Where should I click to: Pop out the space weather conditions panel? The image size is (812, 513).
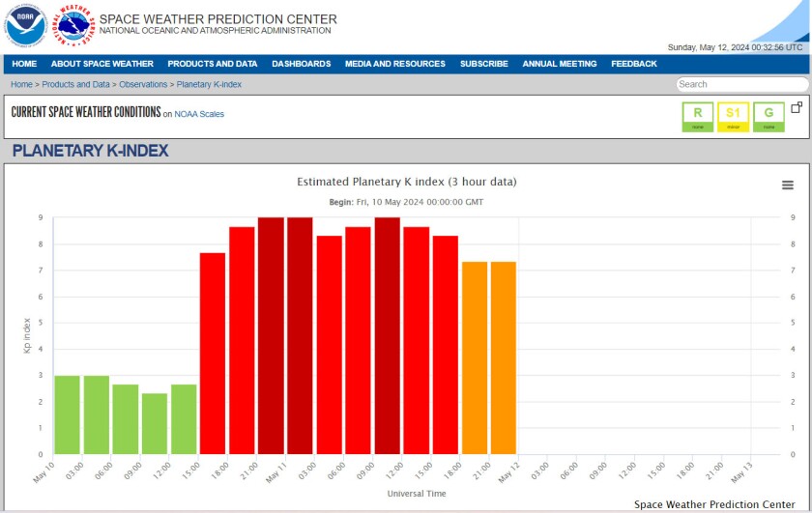pyautogui.click(x=797, y=107)
